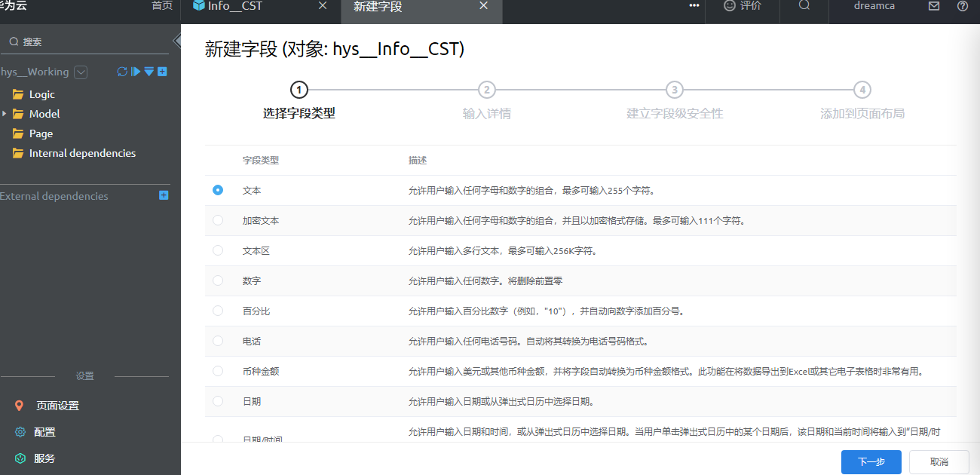The height and width of the screenshot is (475, 980).
Task: Collapse the left sidebar with the arrow handle
Action: click(177, 41)
